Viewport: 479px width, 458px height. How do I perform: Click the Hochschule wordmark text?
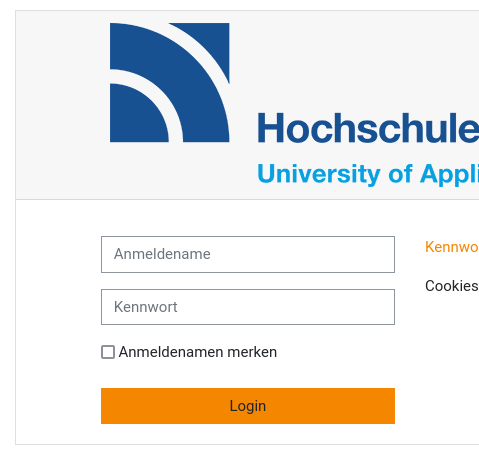pyautogui.click(x=368, y=128)
